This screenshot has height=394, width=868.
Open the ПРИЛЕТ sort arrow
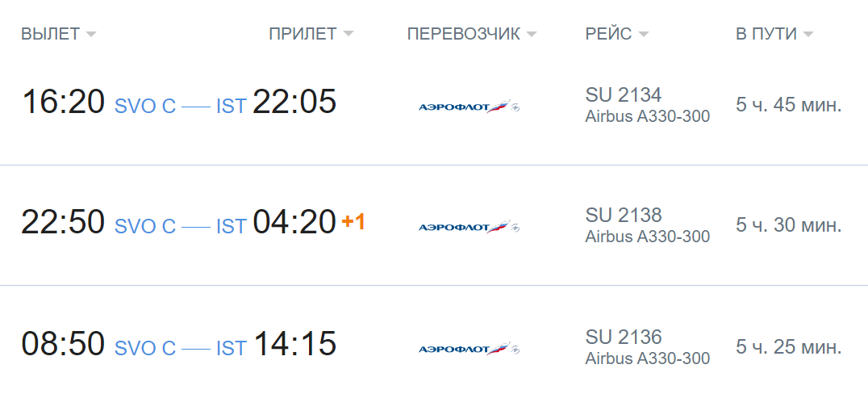[x=348, y=35]
